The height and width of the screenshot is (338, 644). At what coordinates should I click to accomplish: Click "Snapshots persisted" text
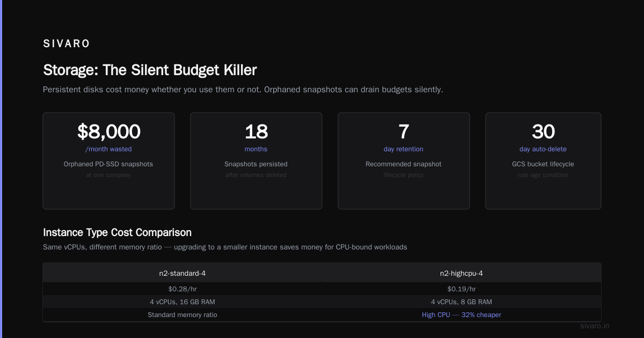point(256,164)
